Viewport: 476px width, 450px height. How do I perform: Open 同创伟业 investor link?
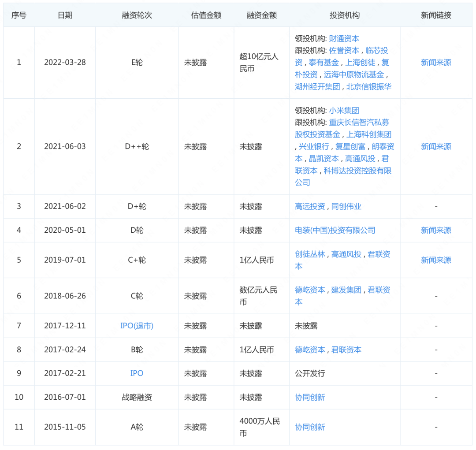click(x=346, y=206)
